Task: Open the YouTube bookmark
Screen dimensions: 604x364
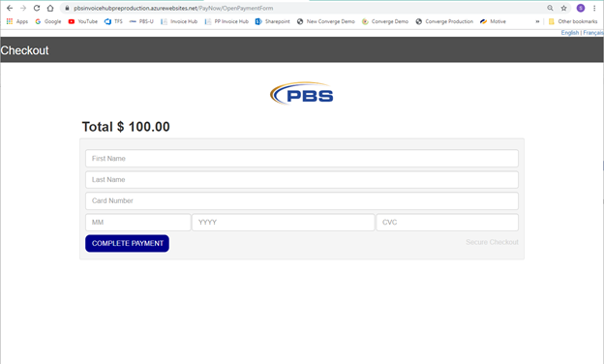Action: [x=83, y=21]
